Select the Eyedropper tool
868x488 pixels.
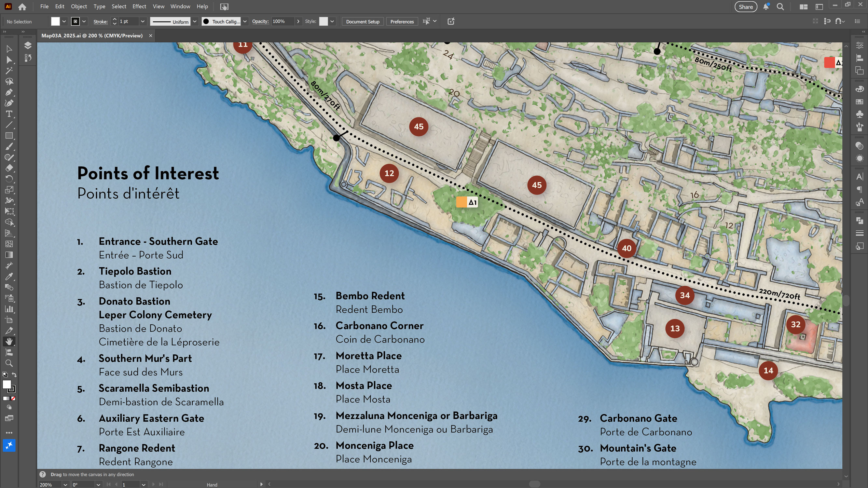(9, 277)
